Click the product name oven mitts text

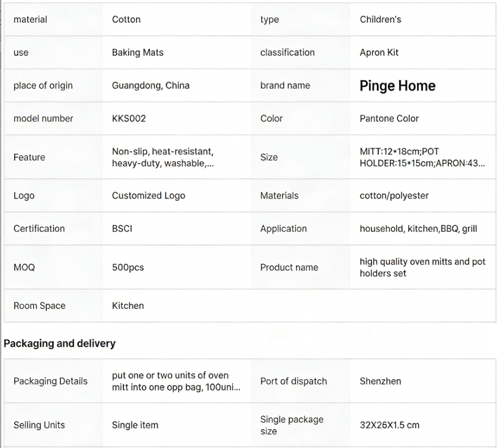[422, 267]
